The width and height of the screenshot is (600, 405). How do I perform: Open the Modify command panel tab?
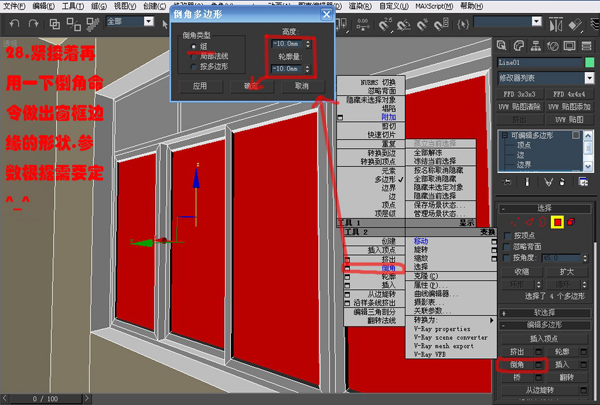click(518, 46)
